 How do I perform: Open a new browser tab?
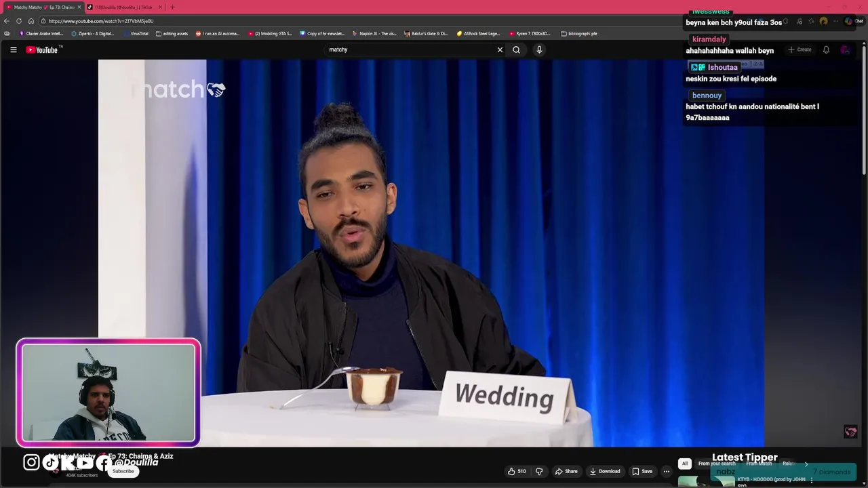(x=172, y=7)
